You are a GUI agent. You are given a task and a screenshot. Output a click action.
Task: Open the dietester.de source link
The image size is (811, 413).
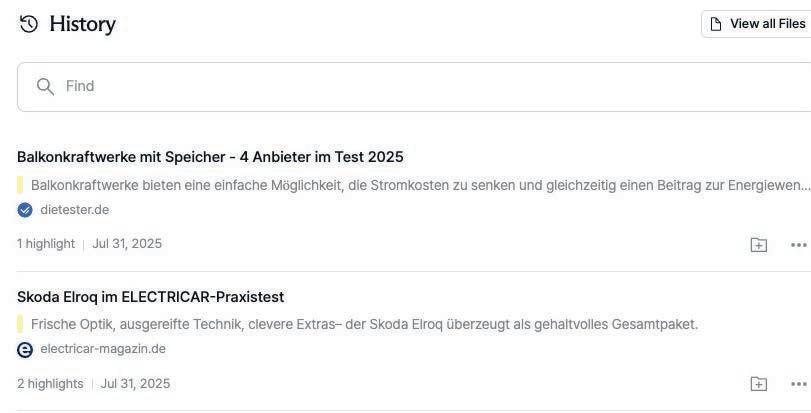click(74, 210)
